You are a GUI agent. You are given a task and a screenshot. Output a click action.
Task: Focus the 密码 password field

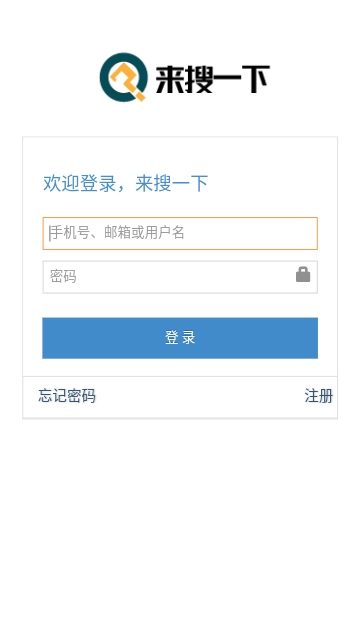click(180, 277)
